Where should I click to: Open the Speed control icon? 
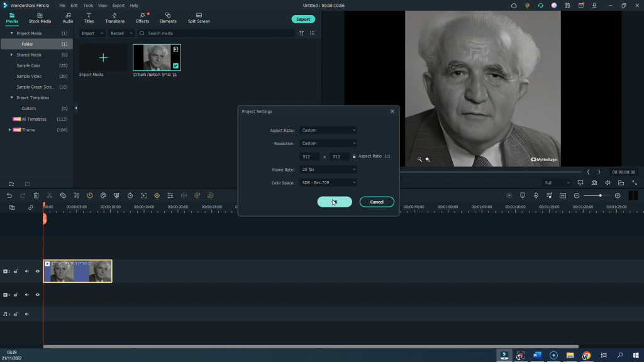click(90, 196)
